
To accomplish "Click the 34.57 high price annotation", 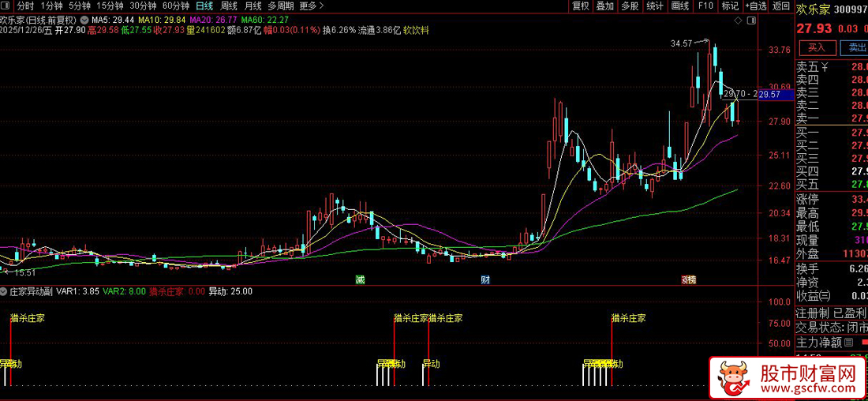I will [682, 43].
